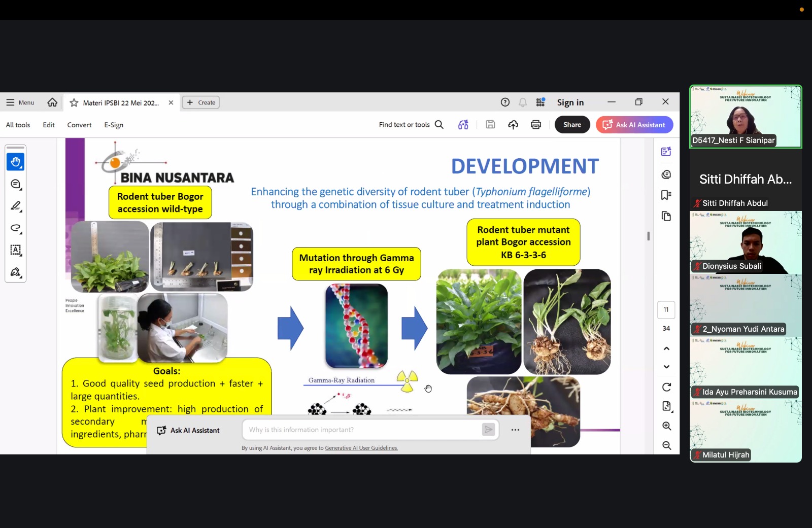Viewport: 812px width, 528px height.
Task: Select the Highlight pen tool
Action: pos(15,206)
